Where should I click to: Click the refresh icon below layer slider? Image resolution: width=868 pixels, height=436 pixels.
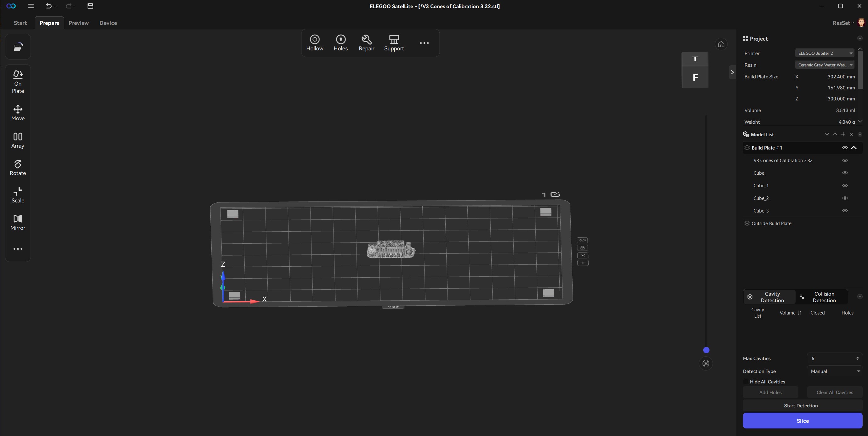click(706, 363)
